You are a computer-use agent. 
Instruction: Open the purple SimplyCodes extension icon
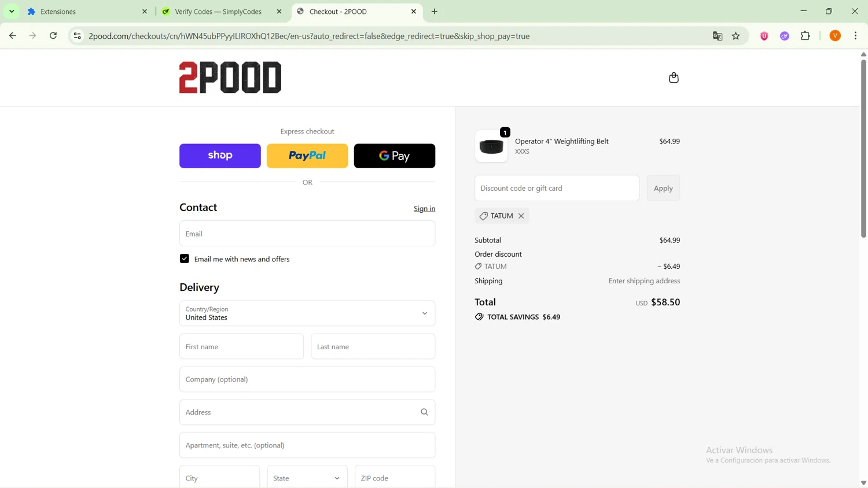(785, 36)
